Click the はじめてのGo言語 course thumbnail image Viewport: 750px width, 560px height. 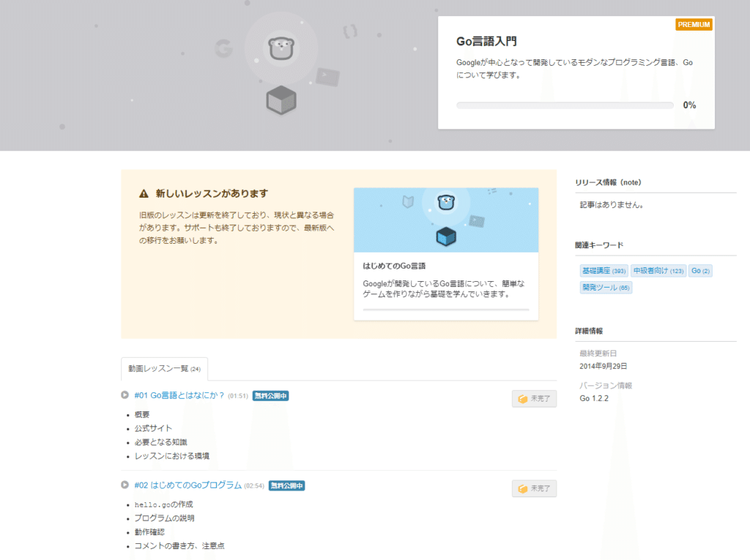click(x=445, y=220)
